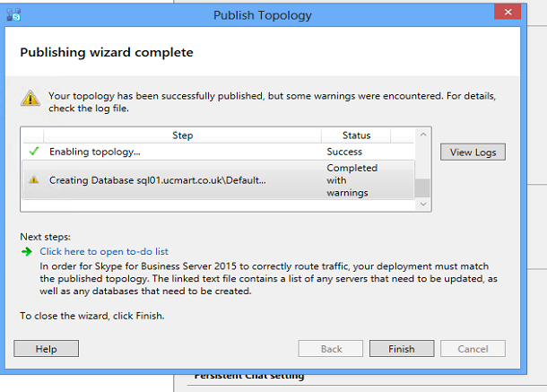The width and height of the screenshot is (547, 392).
Task: Click the yellow warning icon beside the publish message
Action: [x=31, y=99]
